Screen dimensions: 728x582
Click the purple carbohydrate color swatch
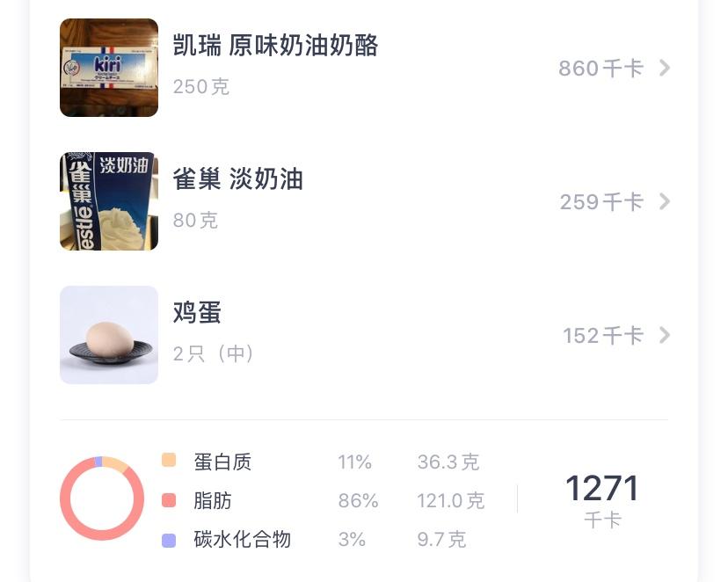tap(169, 540)
